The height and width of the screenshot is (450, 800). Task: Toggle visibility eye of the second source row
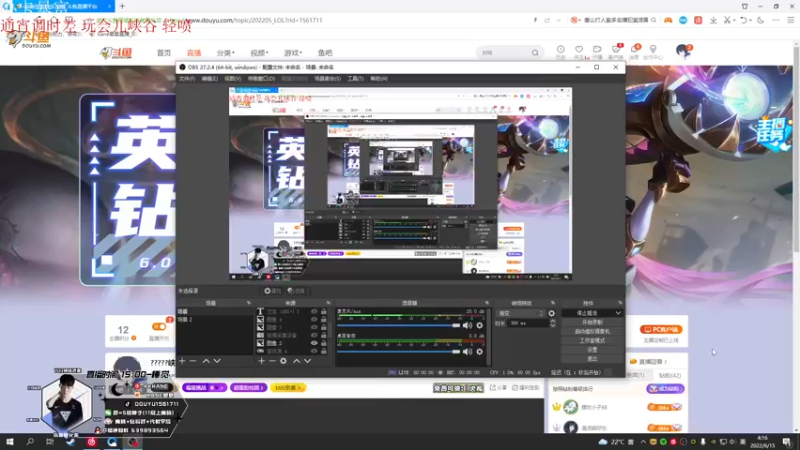click(x=314, y=319)
